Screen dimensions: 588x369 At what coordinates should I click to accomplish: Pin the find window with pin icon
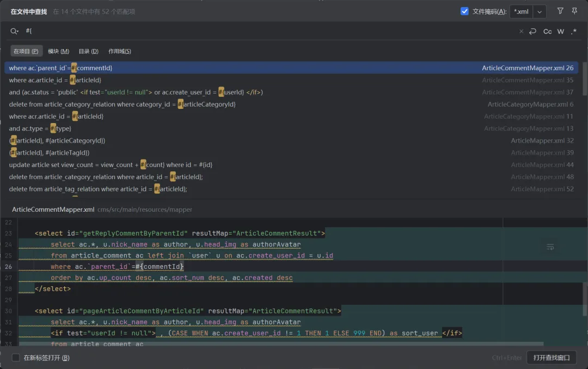click(x=574, y=11)
